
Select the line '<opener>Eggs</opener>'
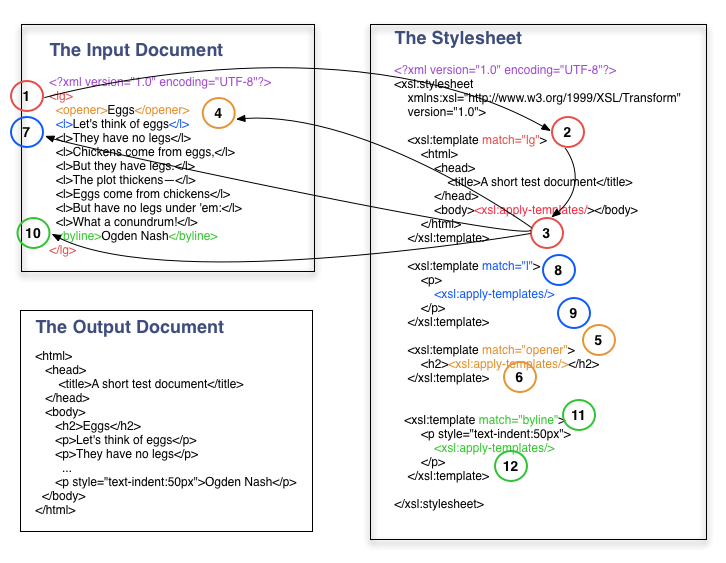[x=123, y=110]
